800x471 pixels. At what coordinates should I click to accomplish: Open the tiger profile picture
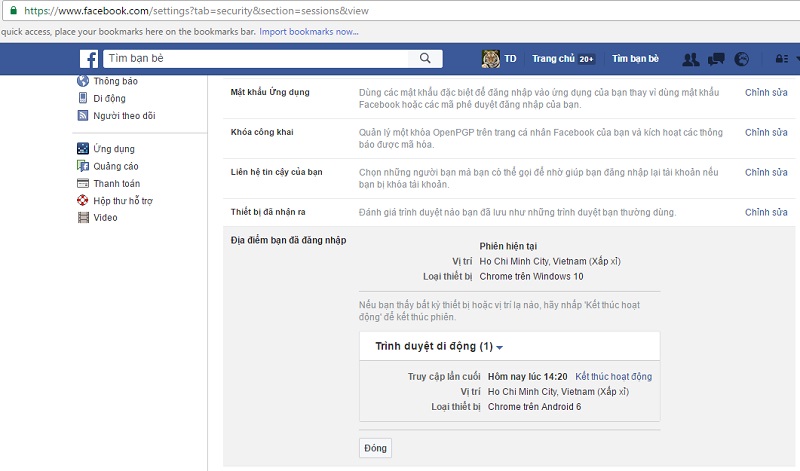[491, 59]
